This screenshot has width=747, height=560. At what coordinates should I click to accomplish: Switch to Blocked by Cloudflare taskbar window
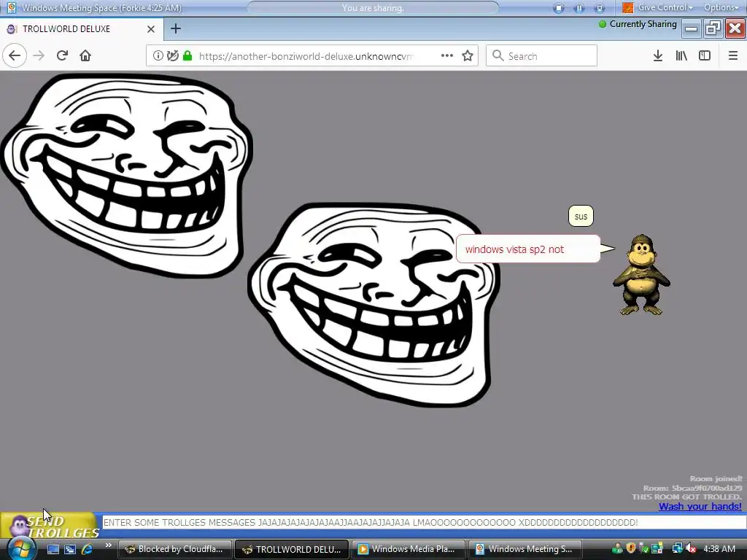click(x=174, y=549)
